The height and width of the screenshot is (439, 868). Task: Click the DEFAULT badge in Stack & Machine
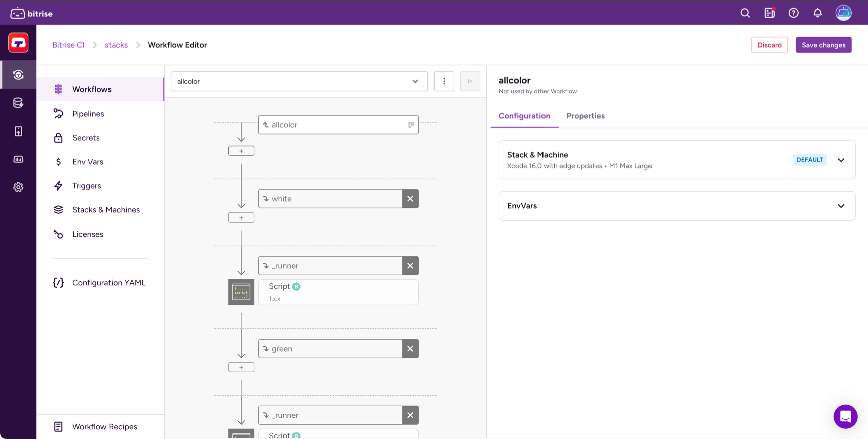coord(810,160)
